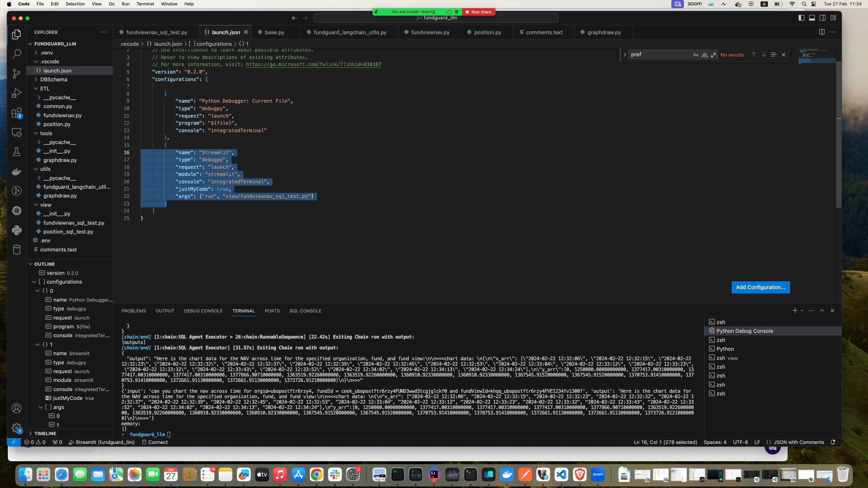Open Explorer views and more actions
Image resolution: width=868 pixels, height=488 pixels.
[x=103, y=32]
